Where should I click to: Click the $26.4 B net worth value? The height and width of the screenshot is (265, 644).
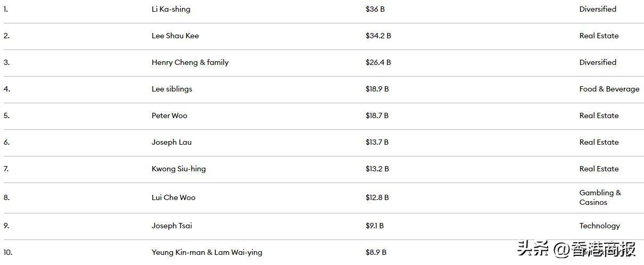click(378, 62)
